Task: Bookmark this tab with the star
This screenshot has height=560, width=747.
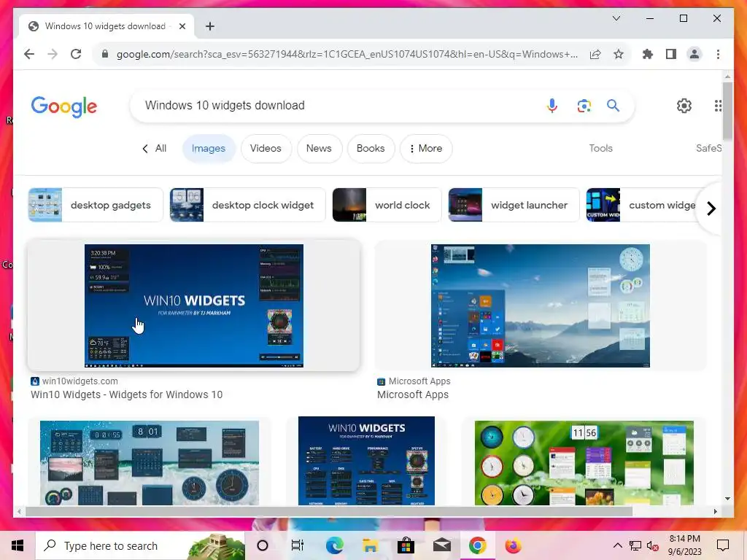Action: (x=619, y=54)
